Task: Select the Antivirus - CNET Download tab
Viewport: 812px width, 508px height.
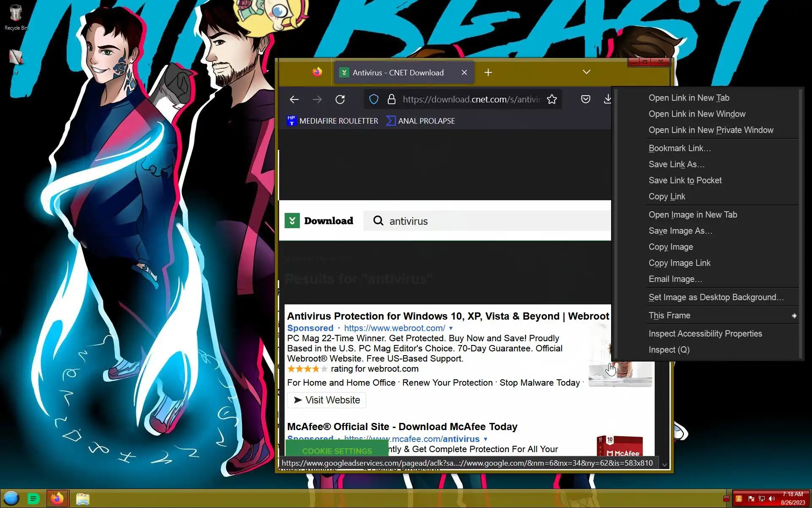Action: [x=398, y=73]
